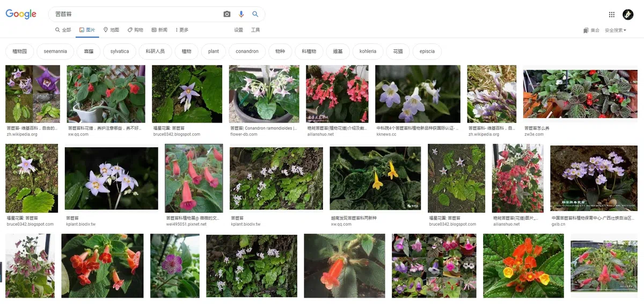Filter by the 科植物 chip
The width and height of the screenshot is (644, 304).
click(x=309, y=52)
